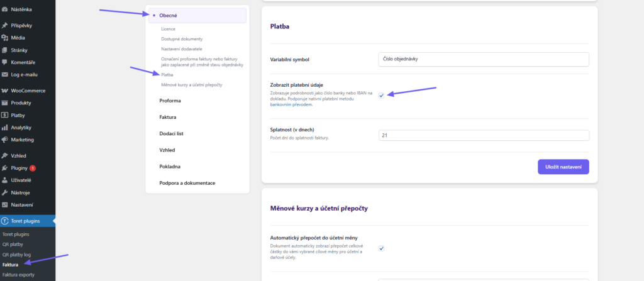
Task: Click Uložit nastavení button
Action: [x=563, y=167]
